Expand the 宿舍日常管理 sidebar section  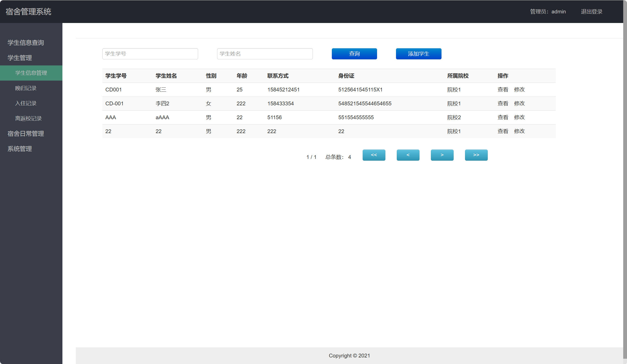coord(26,134)
